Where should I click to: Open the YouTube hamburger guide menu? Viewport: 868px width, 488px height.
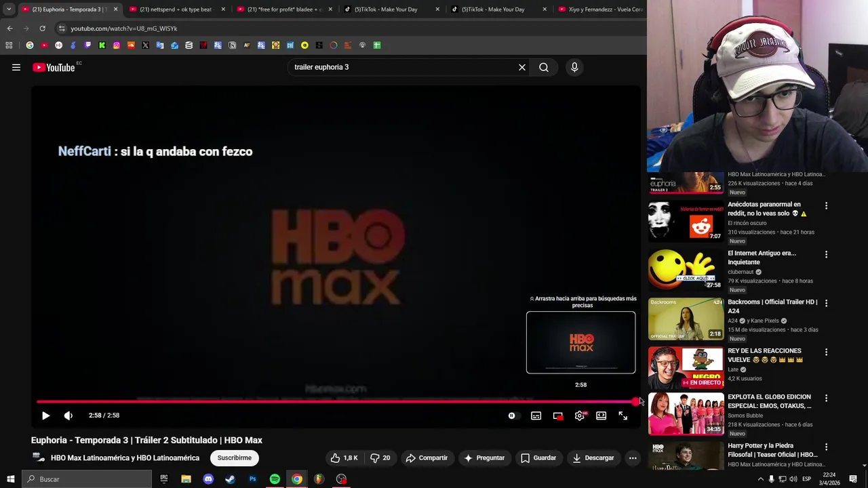16,67
